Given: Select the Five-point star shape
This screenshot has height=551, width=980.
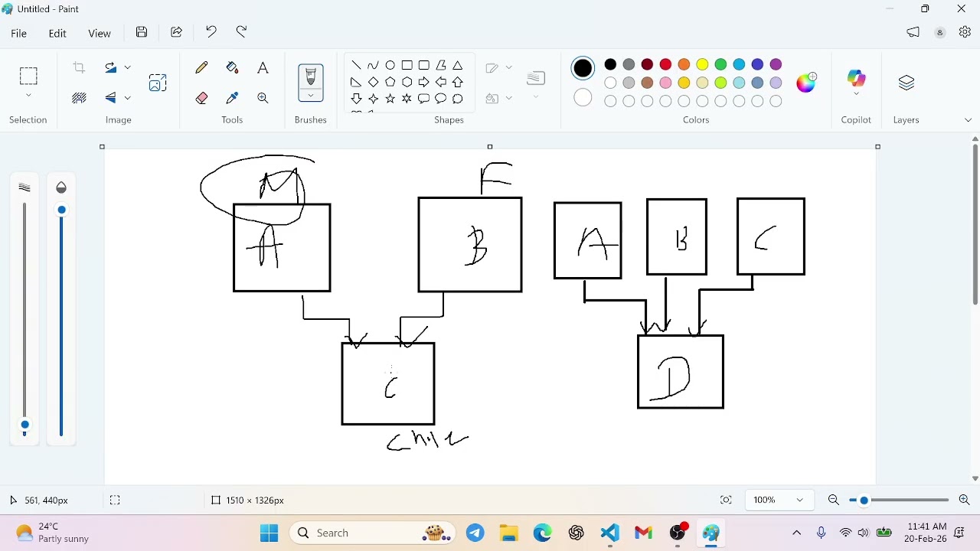Looking at the screenshot, I should coord(390,99).
